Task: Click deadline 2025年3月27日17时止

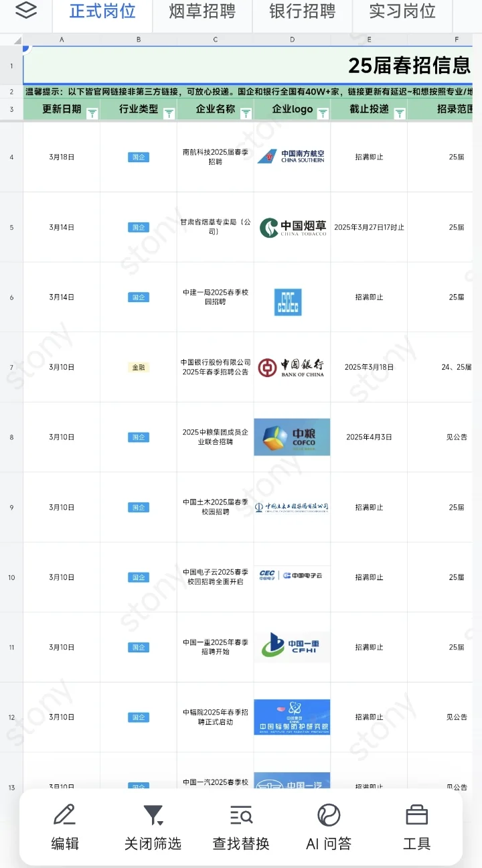Action: click(x=369, y=227)
